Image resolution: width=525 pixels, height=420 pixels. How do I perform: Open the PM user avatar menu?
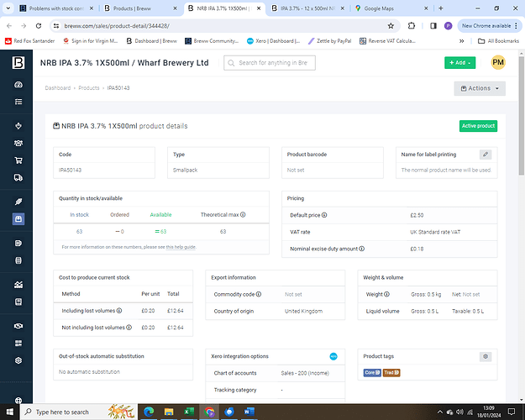coord(498,62)
